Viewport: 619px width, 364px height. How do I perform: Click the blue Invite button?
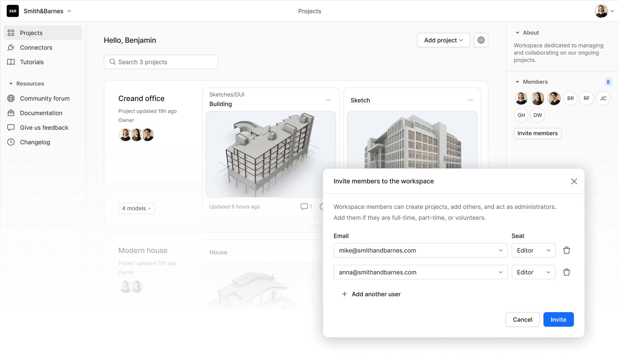click(558, 319)
